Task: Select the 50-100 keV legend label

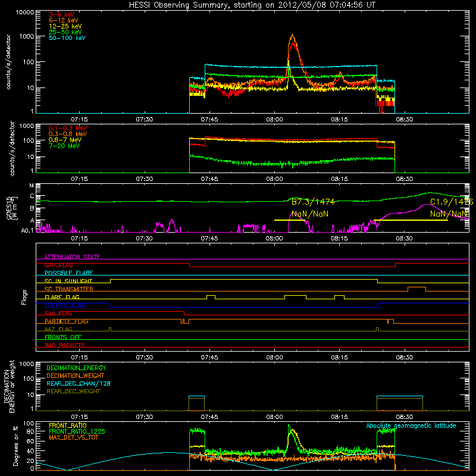Action: [67, 38]
